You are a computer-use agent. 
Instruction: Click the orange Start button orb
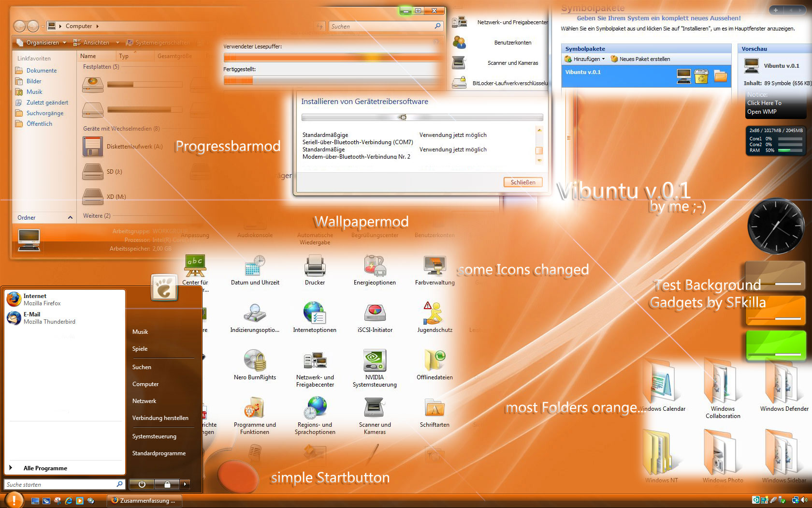(x=14, y=500)
